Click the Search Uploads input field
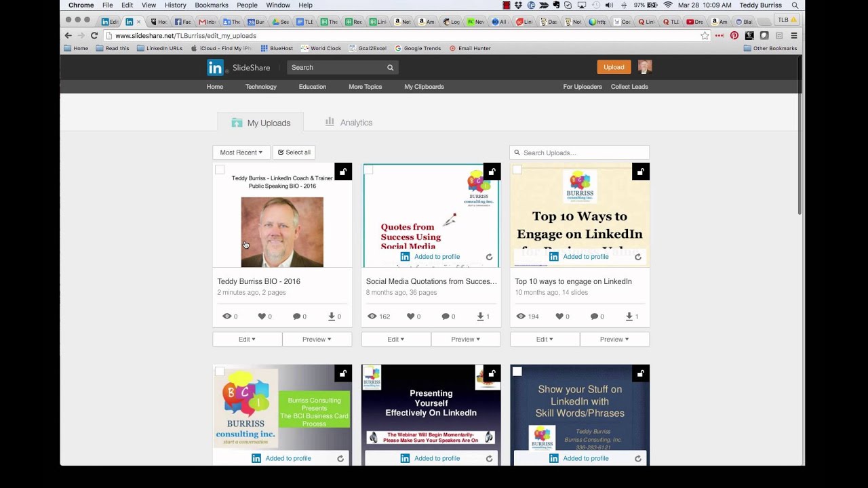This screenshot has width=868, height=488. (580, 152)
